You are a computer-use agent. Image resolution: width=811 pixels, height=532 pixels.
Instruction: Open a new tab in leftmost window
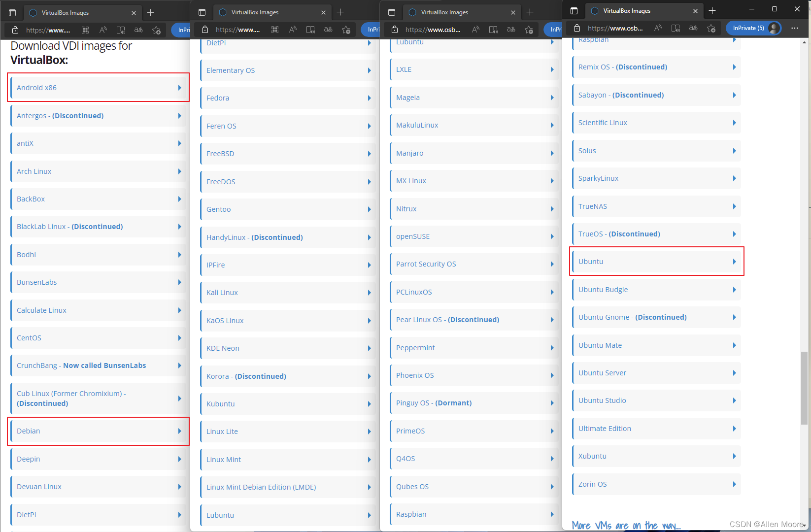point(151,13)
